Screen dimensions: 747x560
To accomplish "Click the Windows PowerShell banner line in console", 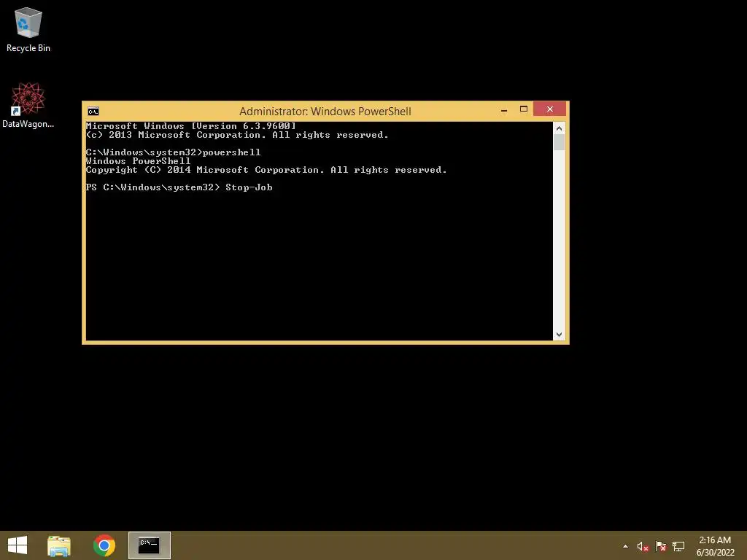I will (x=138, y=161).
